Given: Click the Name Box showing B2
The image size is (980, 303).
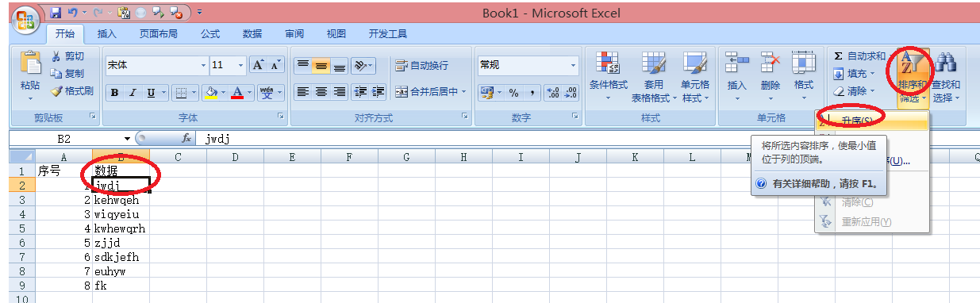Looking at the screenshot, I should point(65,138).
